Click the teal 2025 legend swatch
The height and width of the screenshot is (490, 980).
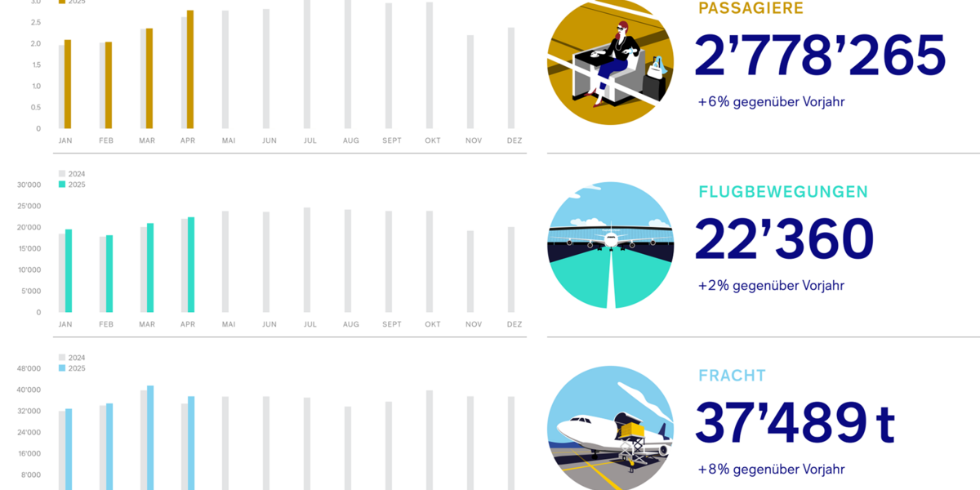[x=61, y=185]
